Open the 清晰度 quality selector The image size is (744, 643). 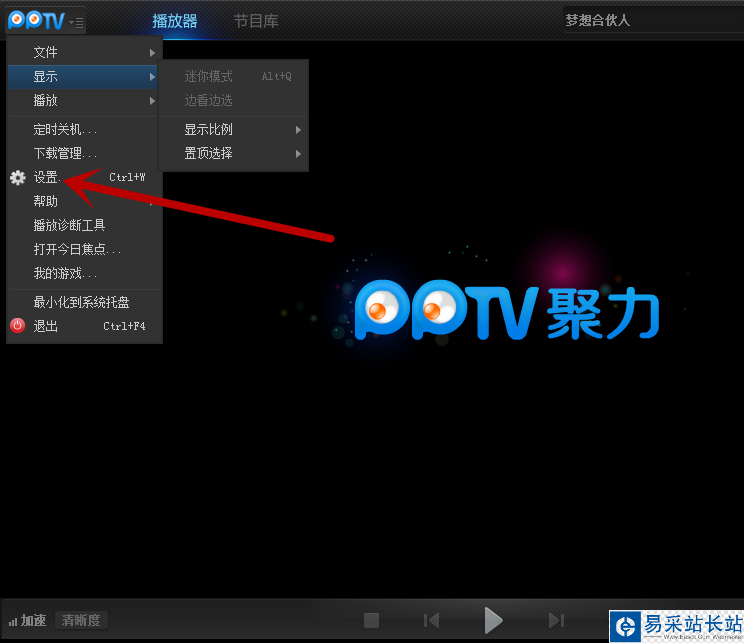81,620
